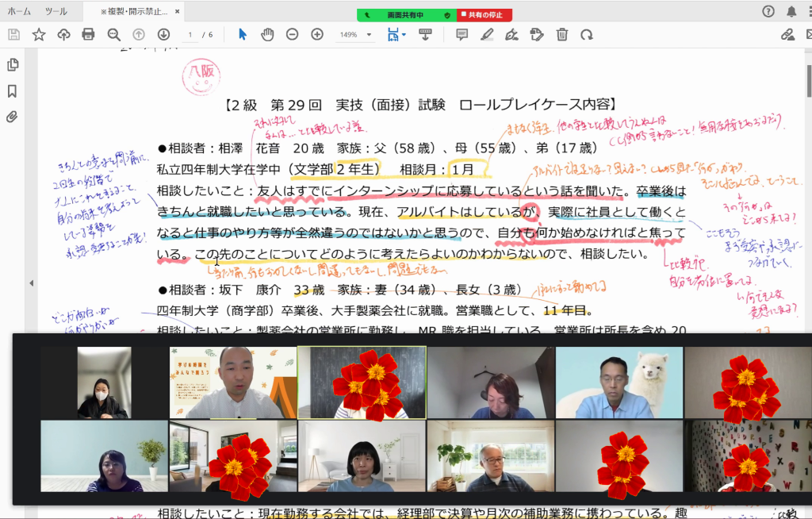This screenshot has width=812, height=519.
Task: Select the highlighter pen tool
Action: [486, 34]
